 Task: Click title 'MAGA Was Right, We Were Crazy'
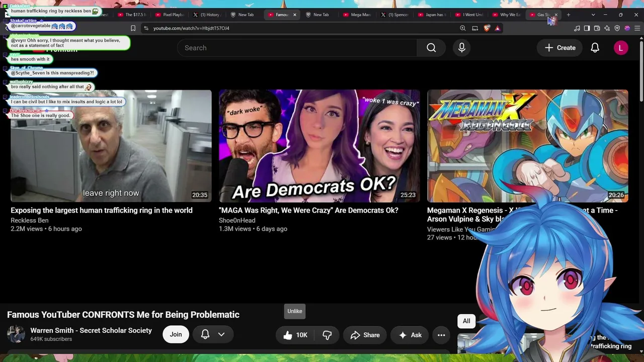click(308, 210)
